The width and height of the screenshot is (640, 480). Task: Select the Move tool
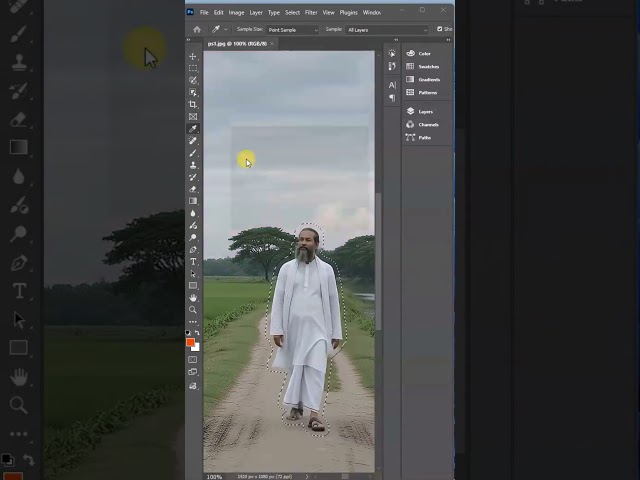coord(193,56)
